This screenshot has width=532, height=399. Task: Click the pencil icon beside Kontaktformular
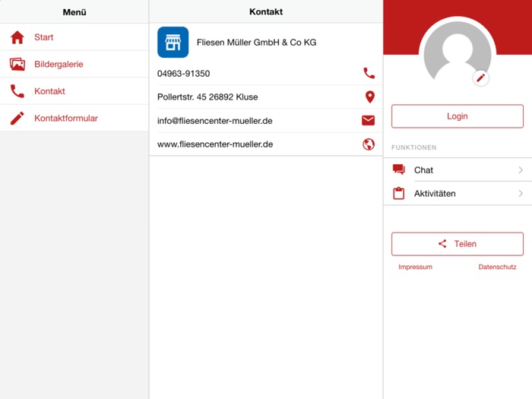pyautogui.click(x=17, y=118)
